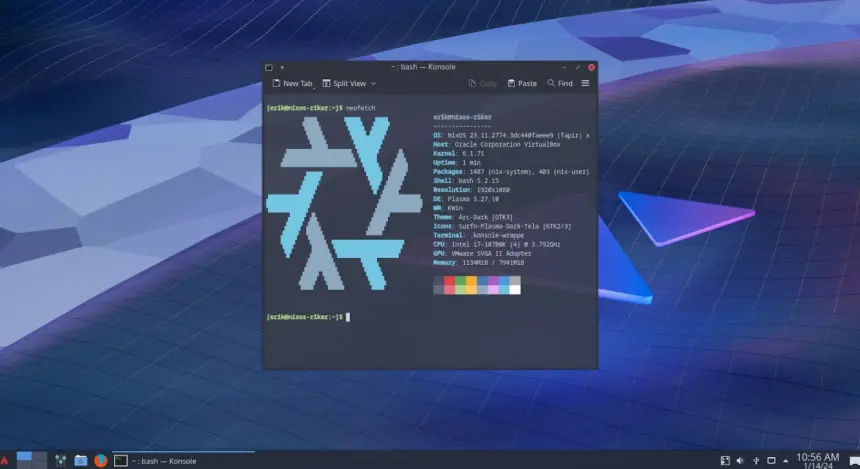The image size is (860, 469).
Task: Launch System Settings from the taskbar
Action: click(x=61, y=461)
